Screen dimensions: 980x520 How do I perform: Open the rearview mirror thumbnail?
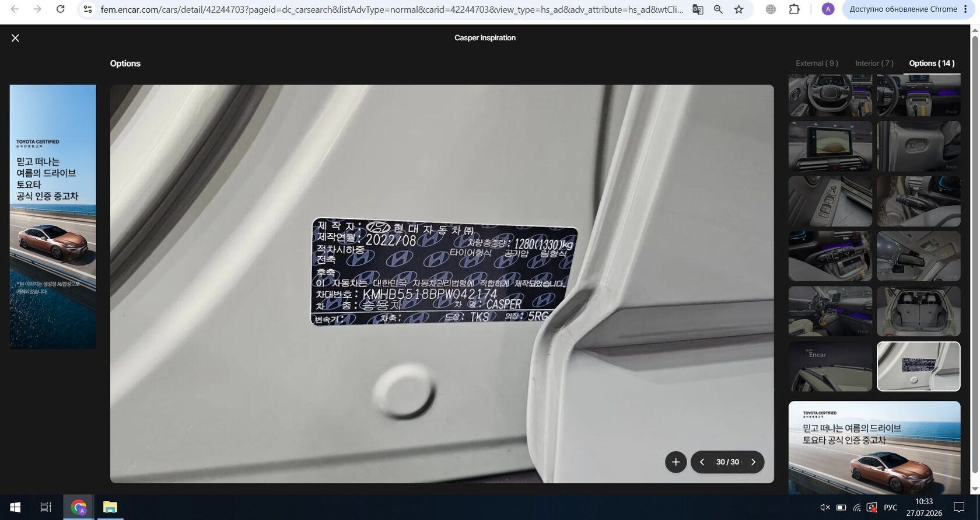coord(918,256)
